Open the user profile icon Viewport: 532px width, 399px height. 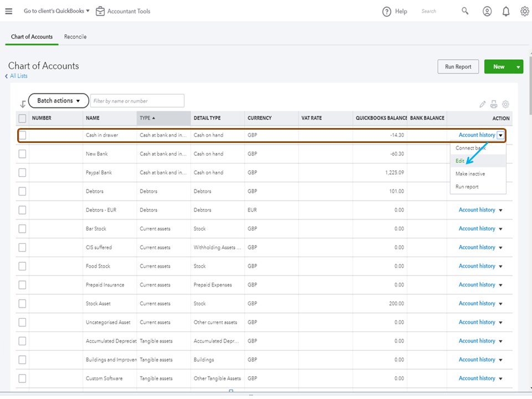coord(487,11)
